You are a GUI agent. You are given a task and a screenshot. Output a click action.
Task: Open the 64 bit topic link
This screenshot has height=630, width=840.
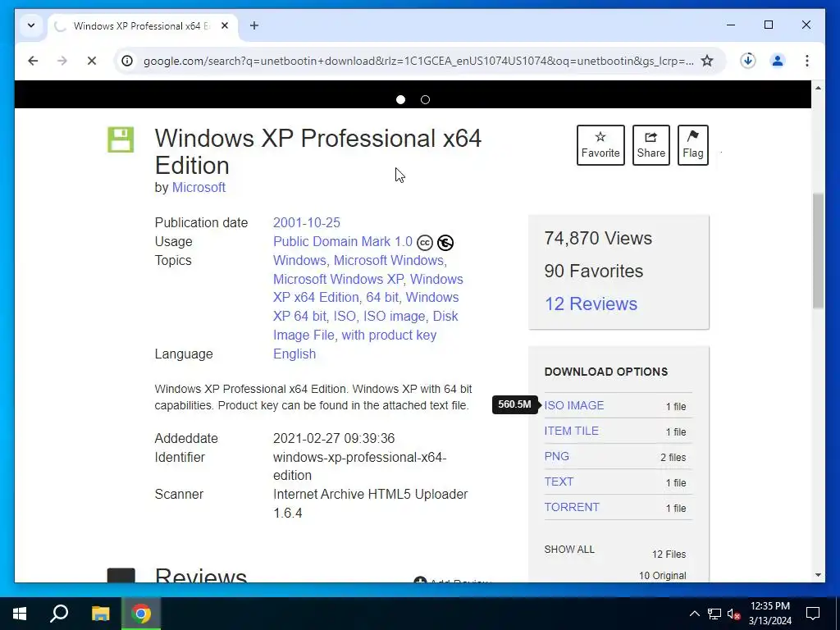[382, 297]
